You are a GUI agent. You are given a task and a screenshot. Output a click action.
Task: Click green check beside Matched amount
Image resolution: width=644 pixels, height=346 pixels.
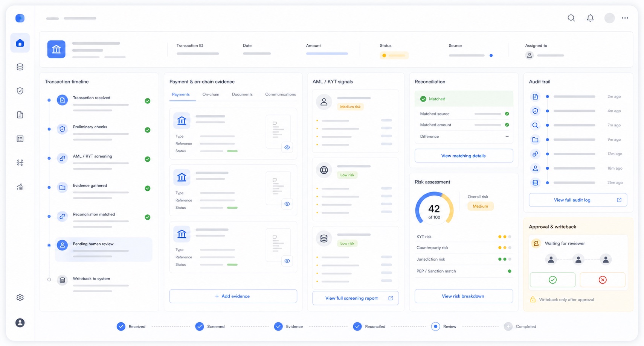507,125
